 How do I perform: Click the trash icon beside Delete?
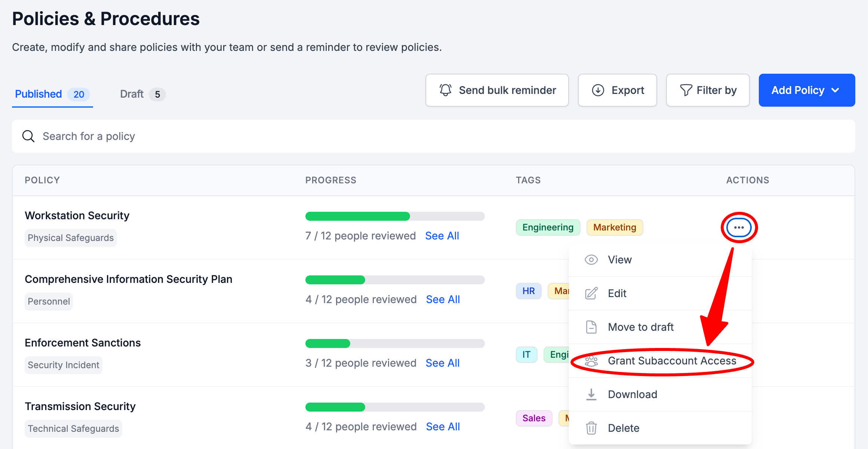coord(591,428)
